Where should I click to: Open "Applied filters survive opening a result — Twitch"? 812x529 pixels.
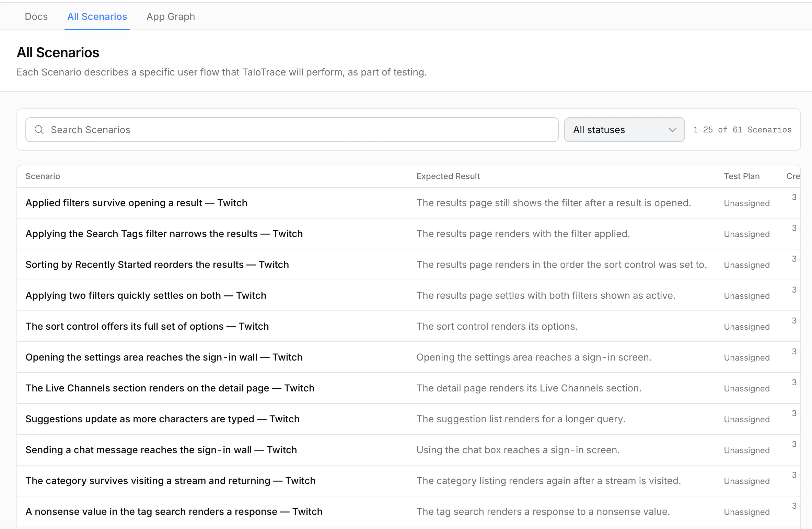click(x=136, y=203)
